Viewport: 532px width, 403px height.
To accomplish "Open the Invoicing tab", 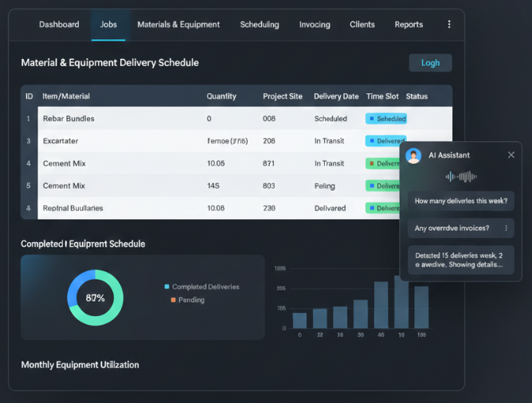I will pos(315,25).
